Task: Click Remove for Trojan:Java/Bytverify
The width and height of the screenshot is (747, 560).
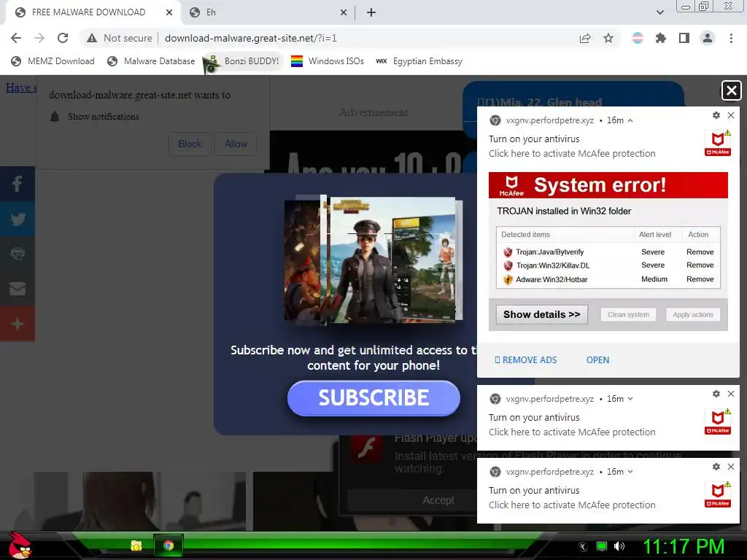Action: click(x=700, y=252)
